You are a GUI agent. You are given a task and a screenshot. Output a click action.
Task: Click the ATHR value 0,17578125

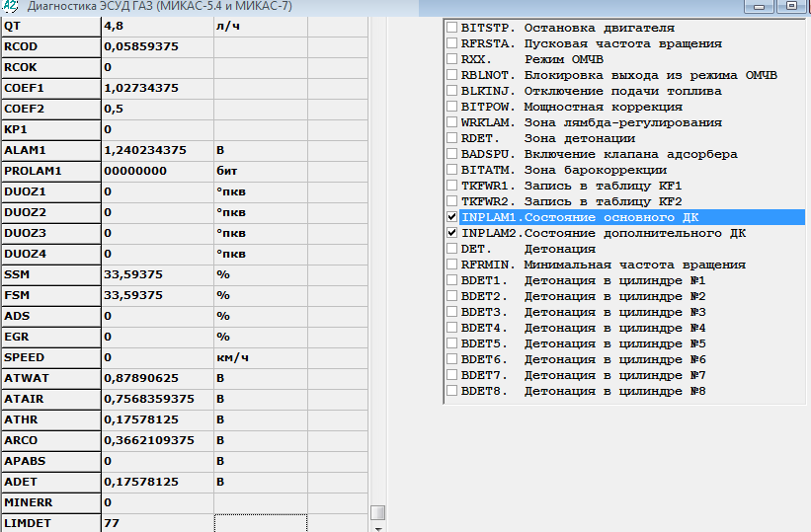pos(157,419)
